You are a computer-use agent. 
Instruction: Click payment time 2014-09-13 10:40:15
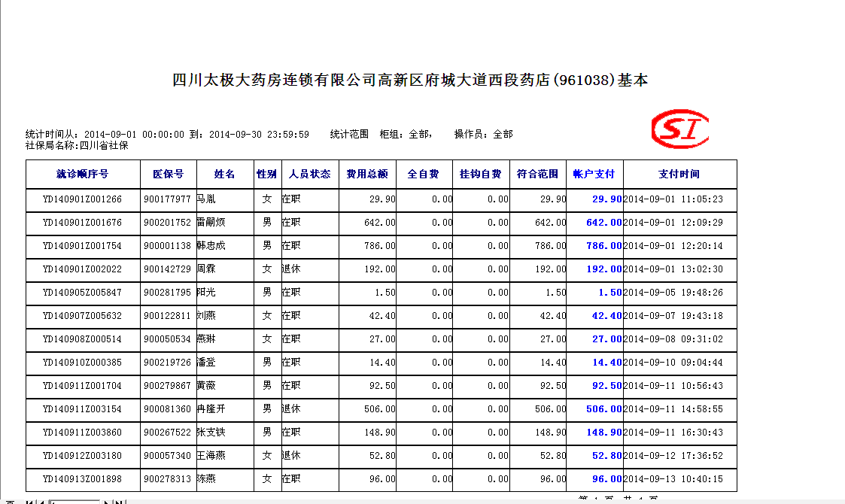tap(673, 479)
